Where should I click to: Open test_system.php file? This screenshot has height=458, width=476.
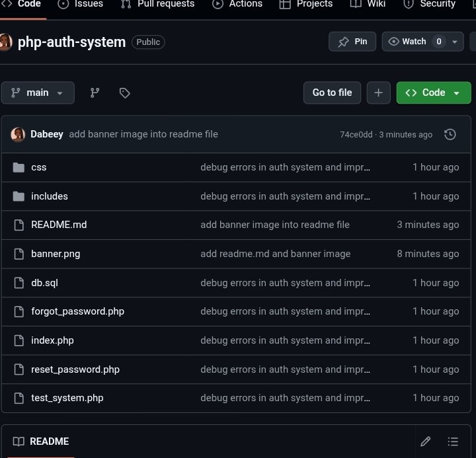(x=67, y=398)
